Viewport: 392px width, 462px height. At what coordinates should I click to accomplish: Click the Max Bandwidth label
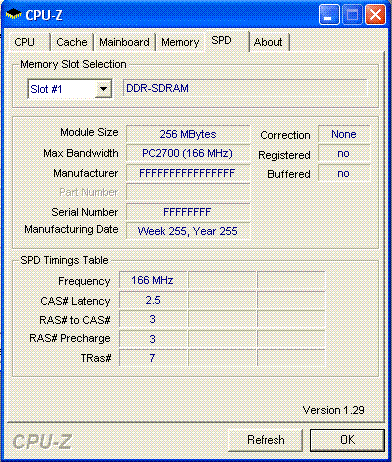81,153
